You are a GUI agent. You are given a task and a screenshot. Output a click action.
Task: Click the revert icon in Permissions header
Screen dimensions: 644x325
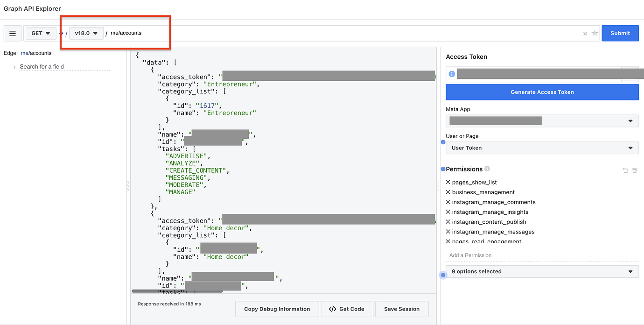click(x=625, y=170)
